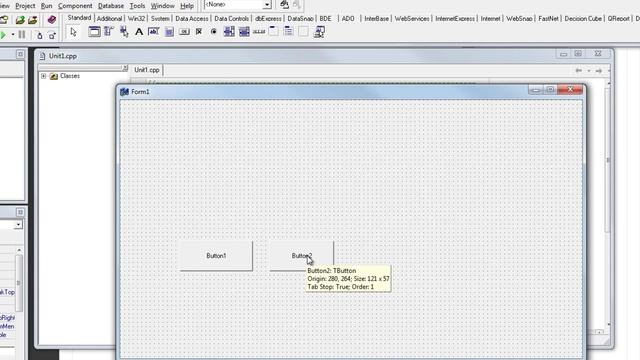Select the pointer arrow in component palette
The height and width of the screenshot is (360, 640).
coord(73,32)
